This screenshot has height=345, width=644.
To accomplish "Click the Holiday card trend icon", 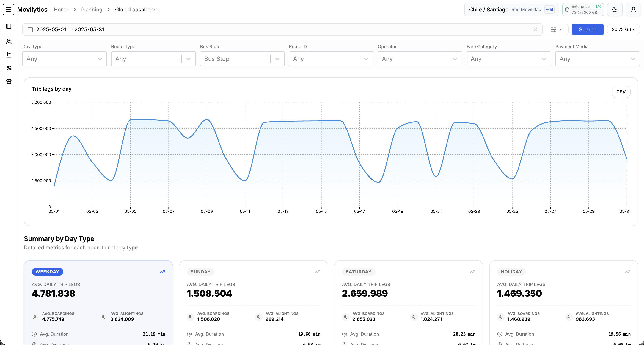I will coord(628,272).
